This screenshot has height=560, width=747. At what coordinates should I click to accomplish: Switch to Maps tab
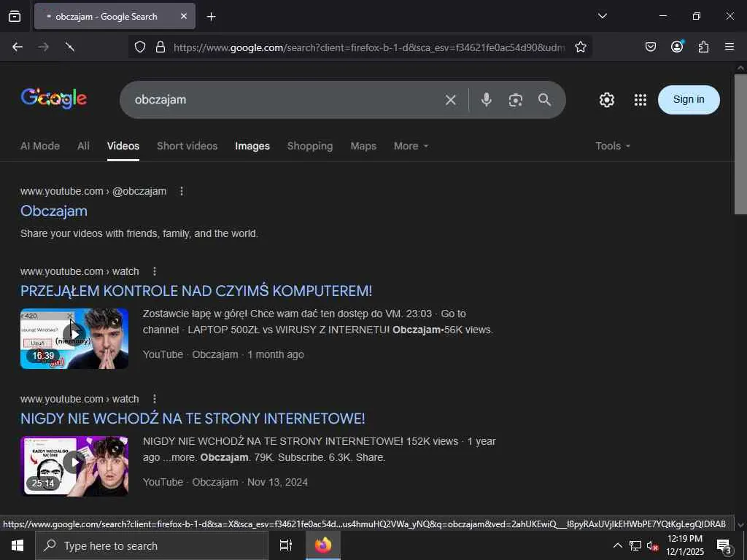363,146
